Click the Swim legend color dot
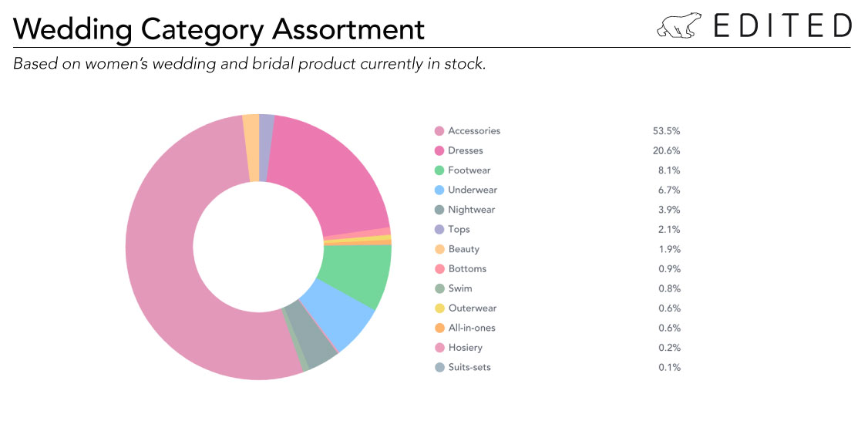868x421 pixels. coord(439,288)
